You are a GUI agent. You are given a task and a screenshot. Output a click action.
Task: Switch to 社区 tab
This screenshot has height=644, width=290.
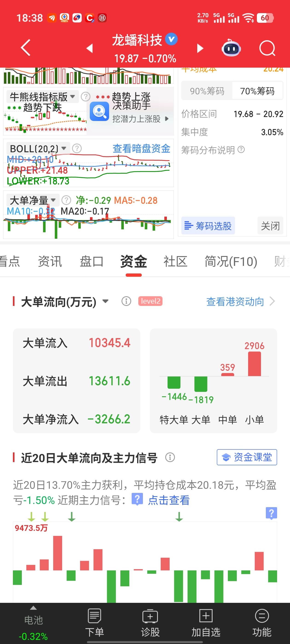175,261
